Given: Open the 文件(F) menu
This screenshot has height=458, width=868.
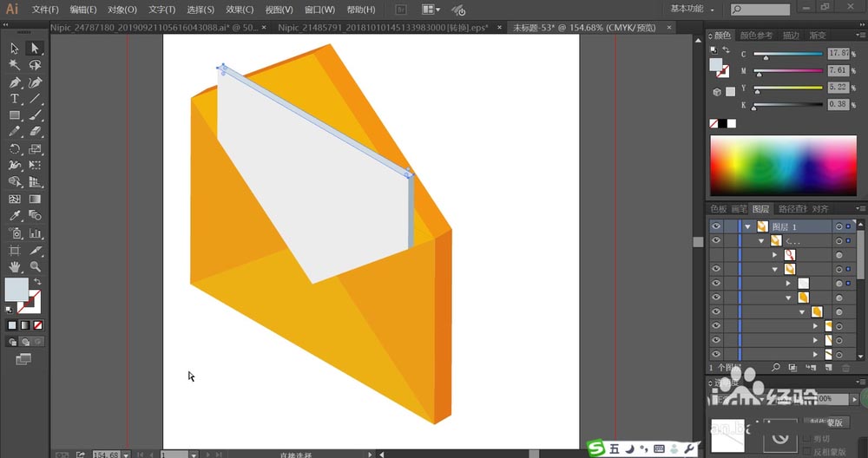Looking at the screenshot, I should click(x=45, y=10).
